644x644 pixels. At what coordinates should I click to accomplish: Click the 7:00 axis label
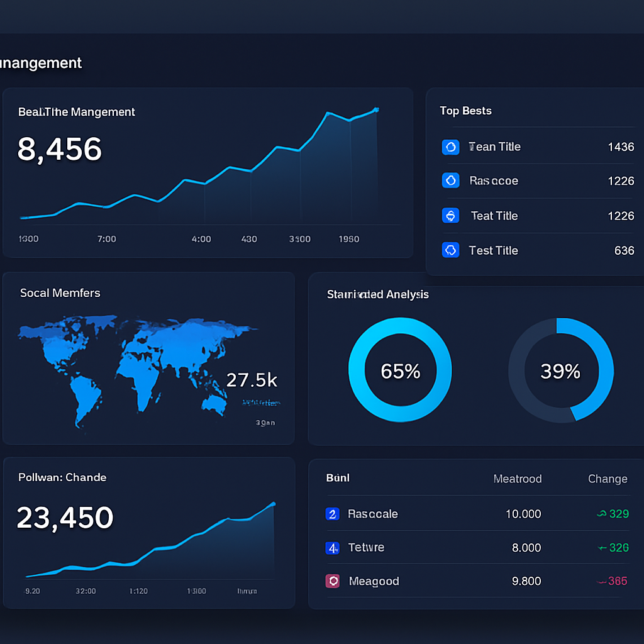107,239
